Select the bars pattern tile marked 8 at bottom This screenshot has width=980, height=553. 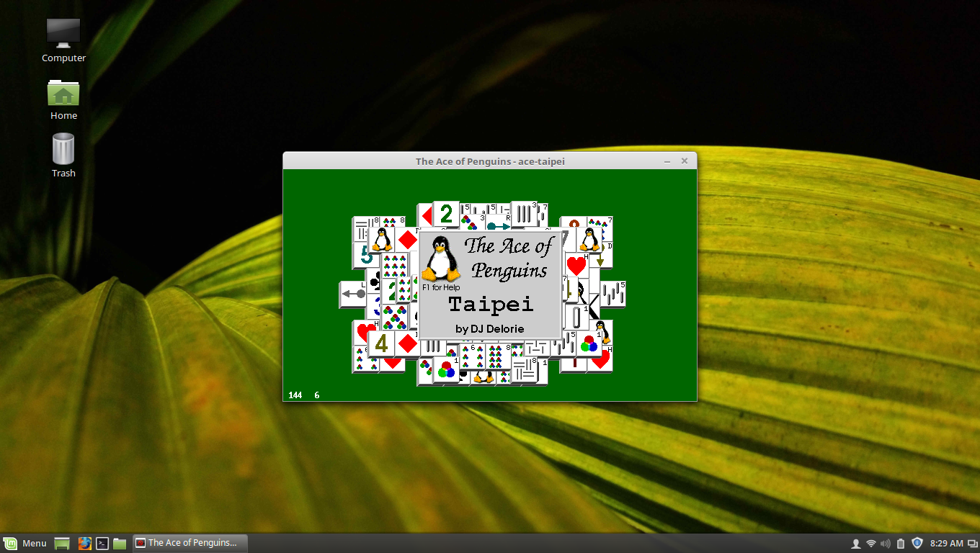click(x=525, y=369)
